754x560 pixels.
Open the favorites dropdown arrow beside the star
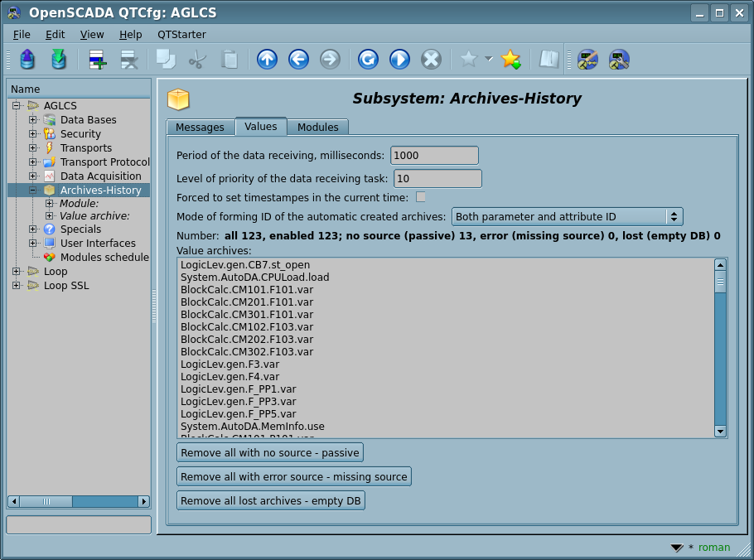[489, 59]
